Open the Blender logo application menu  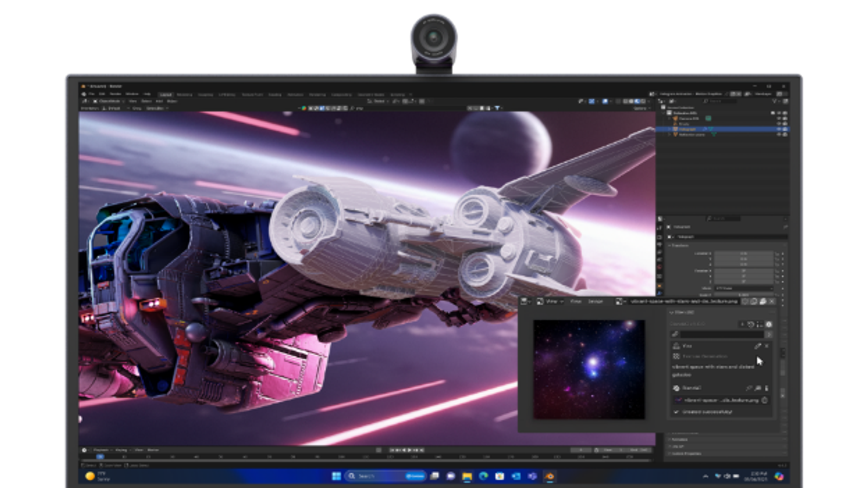click(x=83, y=94)
